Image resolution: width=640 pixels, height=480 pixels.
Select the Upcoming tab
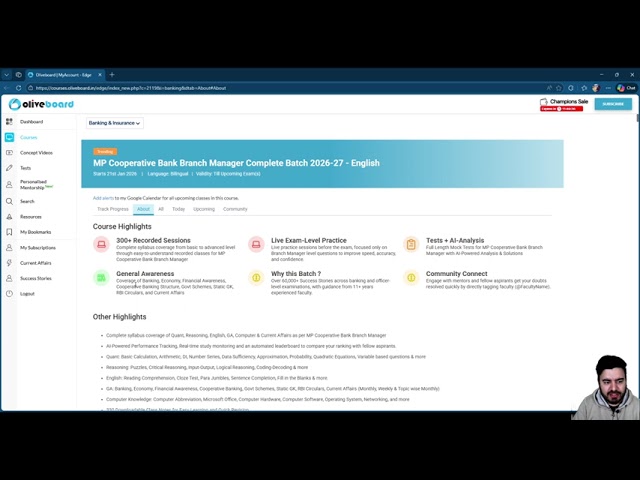click(x=203, y=209)
